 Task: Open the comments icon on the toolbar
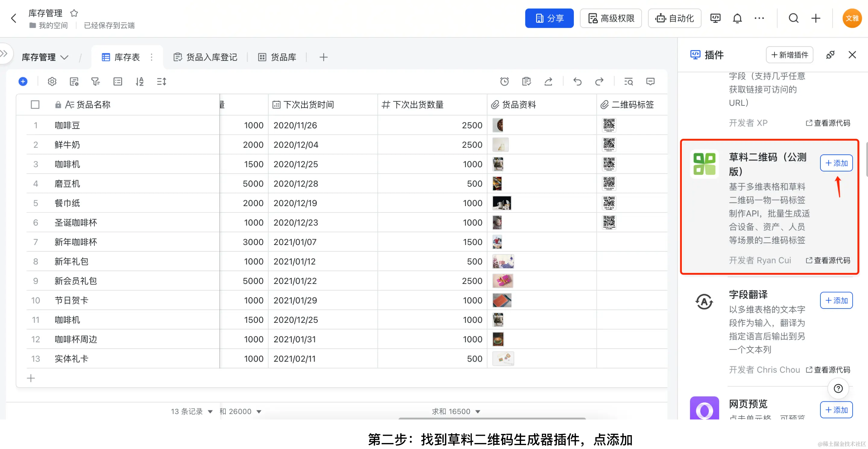(x=650, y=81)
